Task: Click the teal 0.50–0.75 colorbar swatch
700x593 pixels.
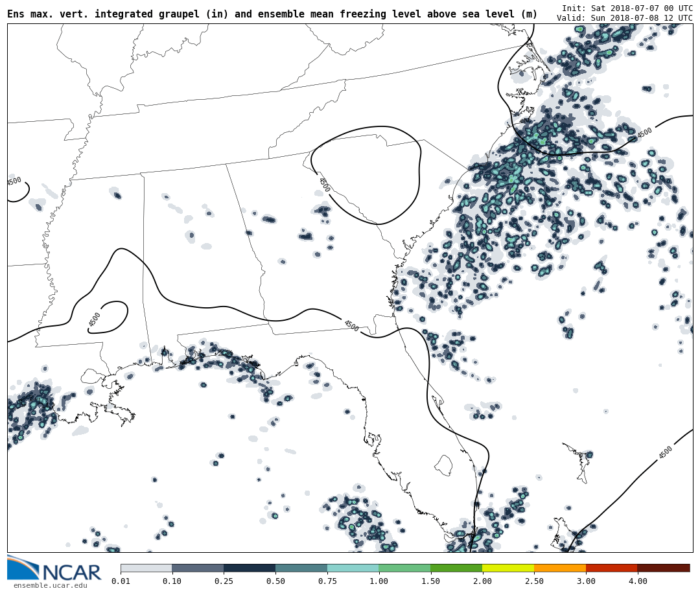Action: pyautogui.click(x=301, y=568)
